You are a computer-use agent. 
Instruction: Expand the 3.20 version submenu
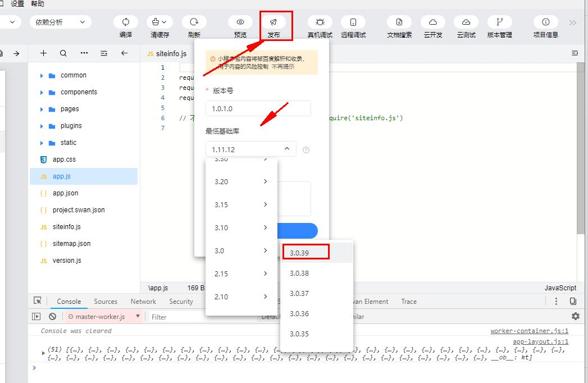pos(241,181)
